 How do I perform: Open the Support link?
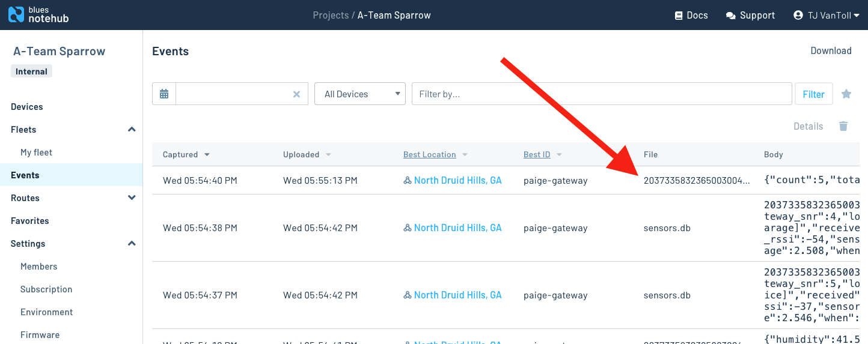click(750, 15)
